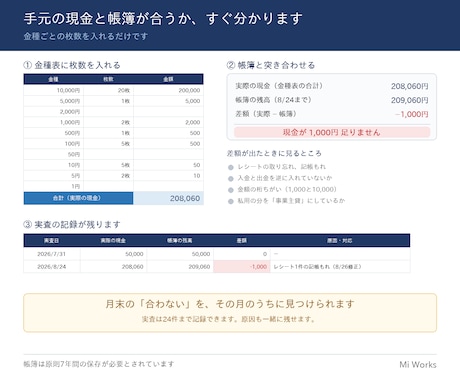Select the 500円 denomination cell
The image size is (460, 380).
pyautogui.click(x=54, y=133)
